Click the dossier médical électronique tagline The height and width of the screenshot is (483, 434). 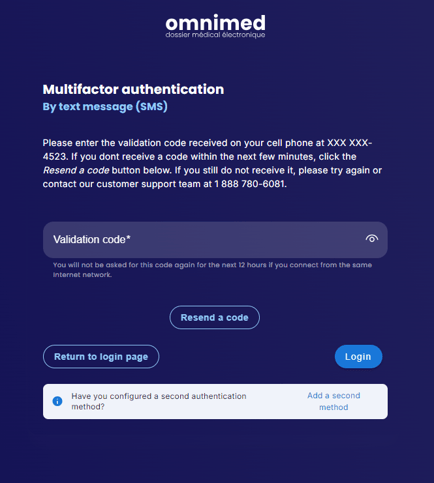point(215,35)
